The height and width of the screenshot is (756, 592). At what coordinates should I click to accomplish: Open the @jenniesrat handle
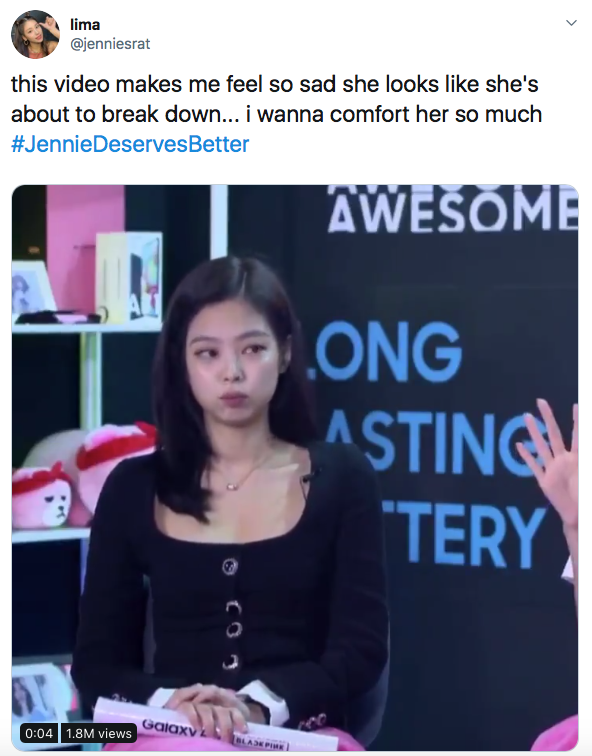point(110,44)
